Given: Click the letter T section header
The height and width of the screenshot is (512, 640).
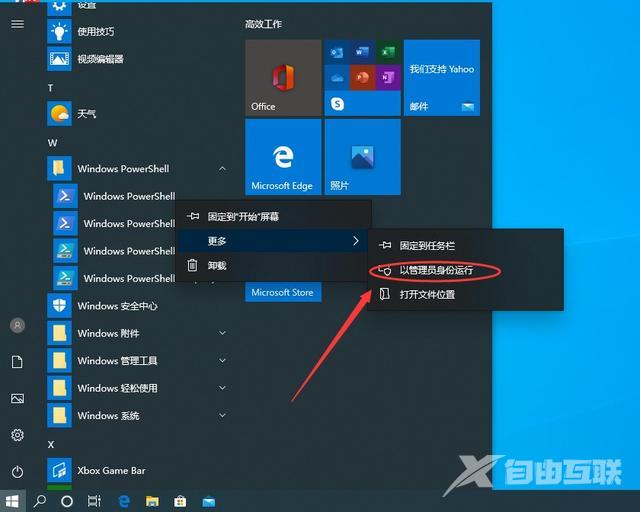Looking at the screenshot, I should [x=51, y=88].
